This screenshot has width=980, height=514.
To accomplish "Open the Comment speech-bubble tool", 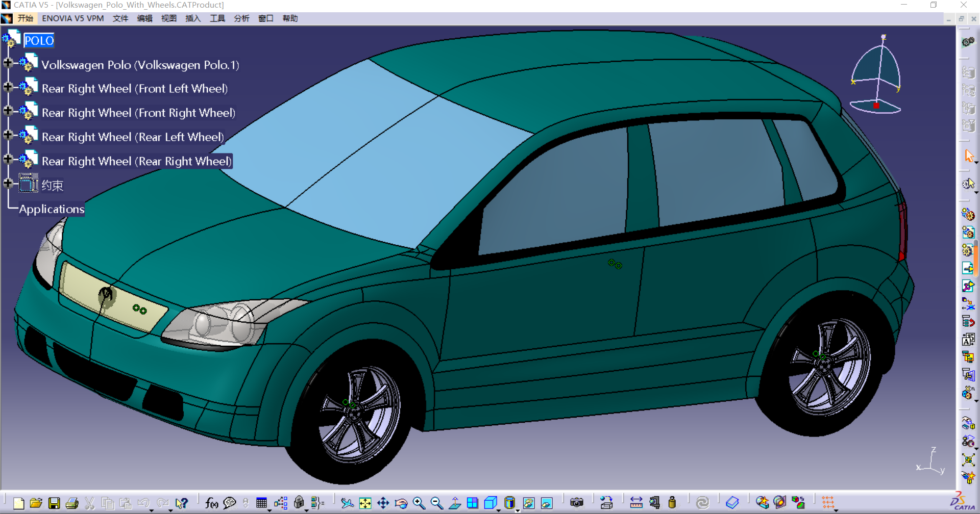I will (230, 503).
